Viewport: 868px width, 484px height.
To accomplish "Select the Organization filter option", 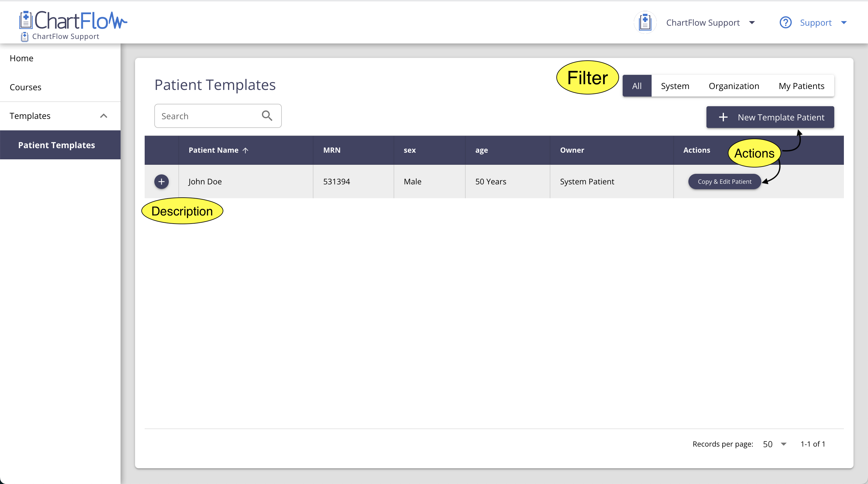I will pyautogui.click(x=734, y=86).
